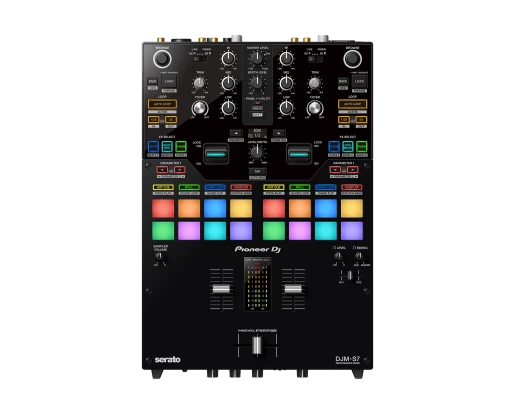Grab the left channel fader cap
This screenshot has width=515, height=415.
221,289
